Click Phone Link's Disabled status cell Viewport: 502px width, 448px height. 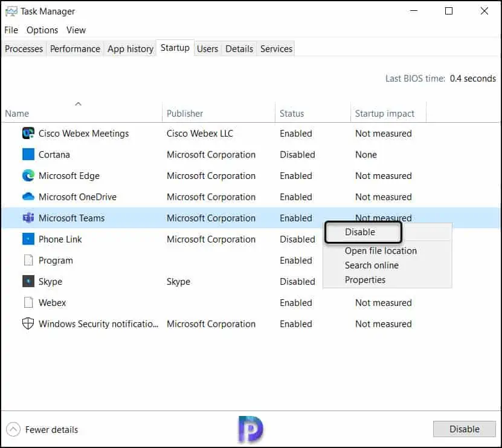[297, 239]
